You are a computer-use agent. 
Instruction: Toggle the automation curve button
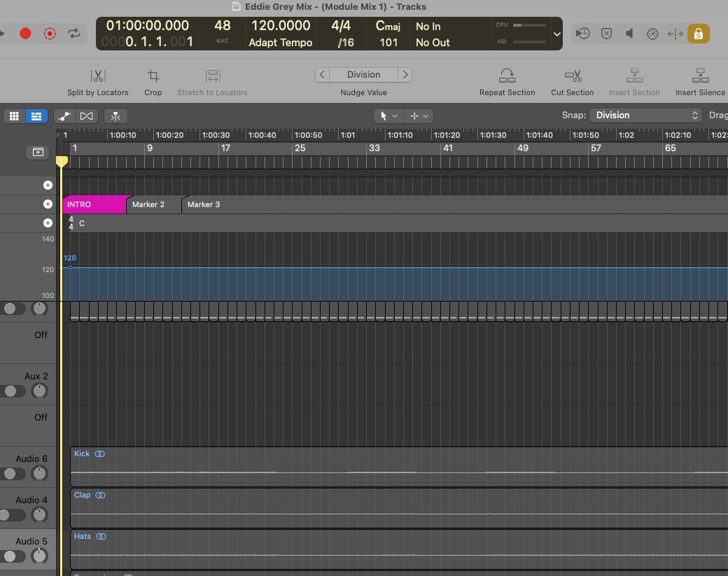click(64, 116)
